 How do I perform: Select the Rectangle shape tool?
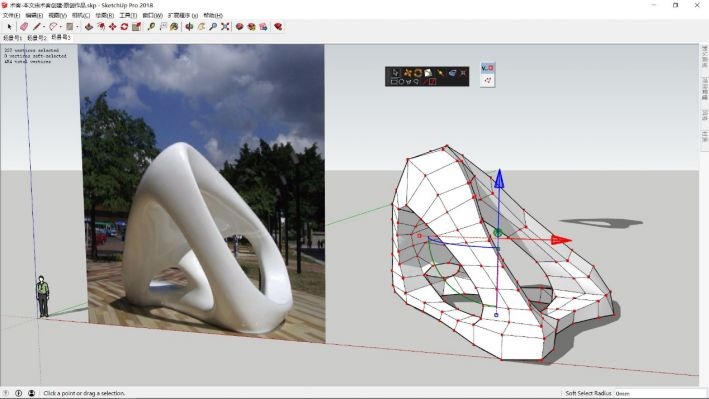point(70,27)
